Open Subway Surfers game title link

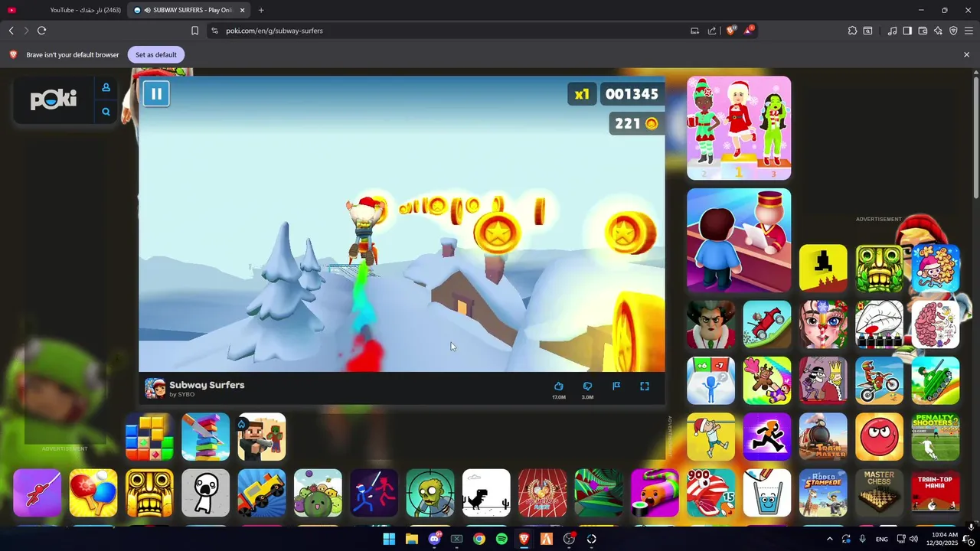(x=207, y=385)
